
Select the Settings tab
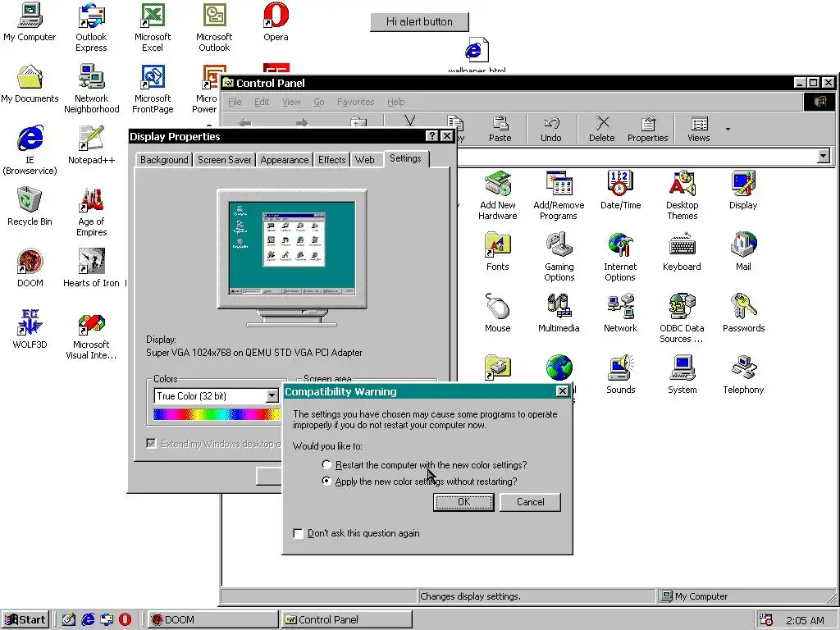coord(405,158)
